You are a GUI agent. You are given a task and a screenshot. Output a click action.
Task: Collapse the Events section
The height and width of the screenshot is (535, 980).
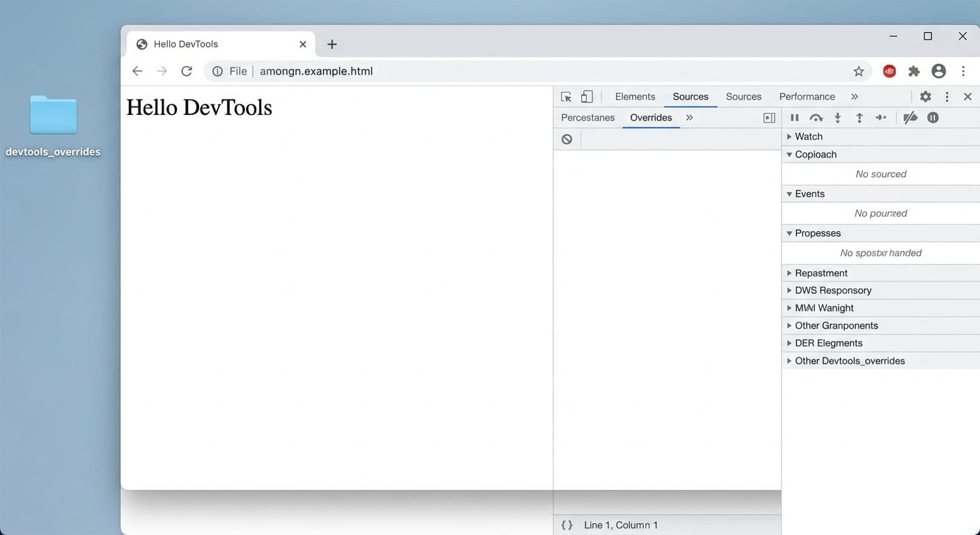tap(809, 194)
